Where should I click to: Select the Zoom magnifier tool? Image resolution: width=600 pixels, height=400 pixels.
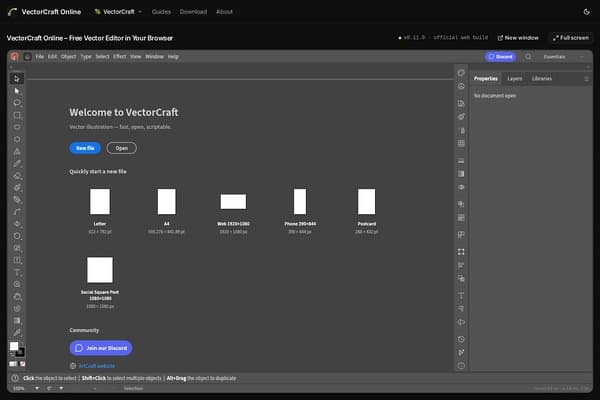[x=17, y=284]
